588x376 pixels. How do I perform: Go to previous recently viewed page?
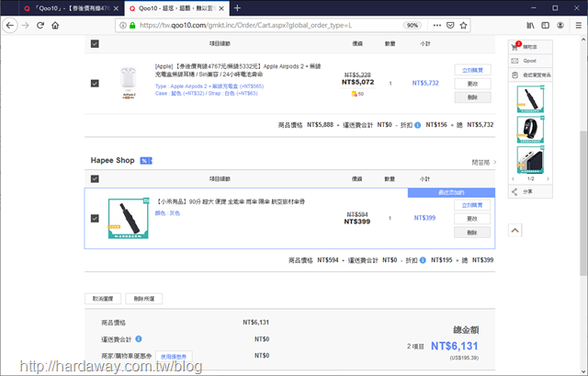pos(513,179)
